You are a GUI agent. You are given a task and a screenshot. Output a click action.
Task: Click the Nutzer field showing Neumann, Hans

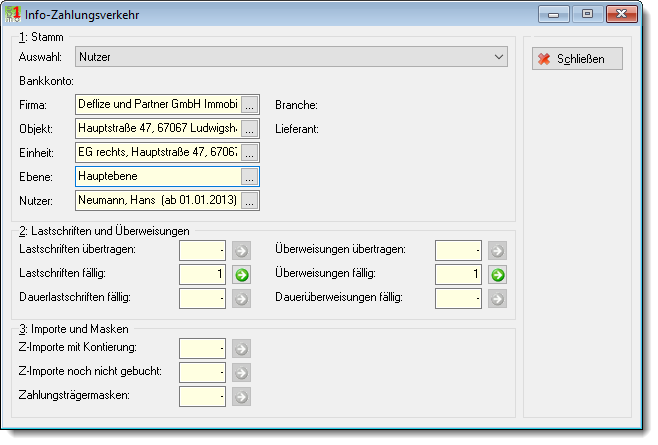pos(158,200)
